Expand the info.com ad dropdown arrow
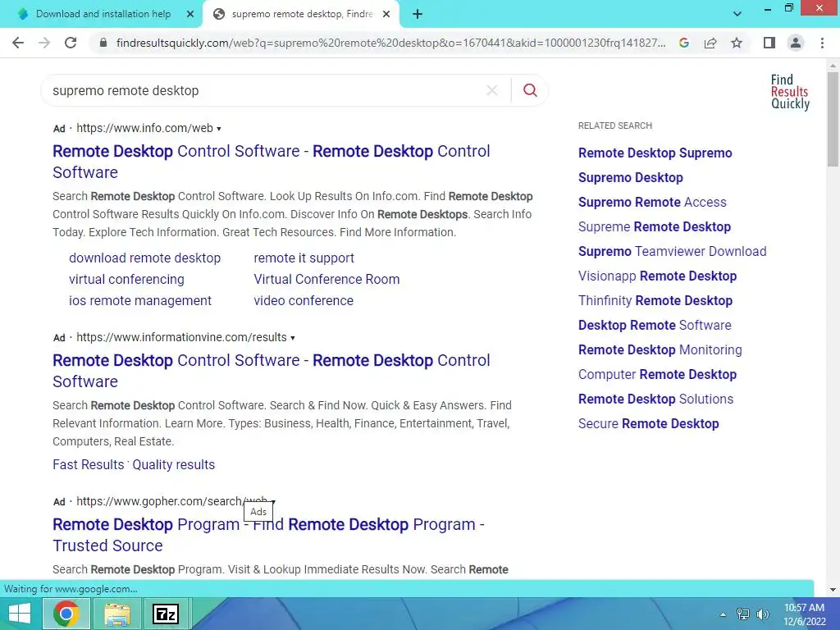 coord(218,129)
